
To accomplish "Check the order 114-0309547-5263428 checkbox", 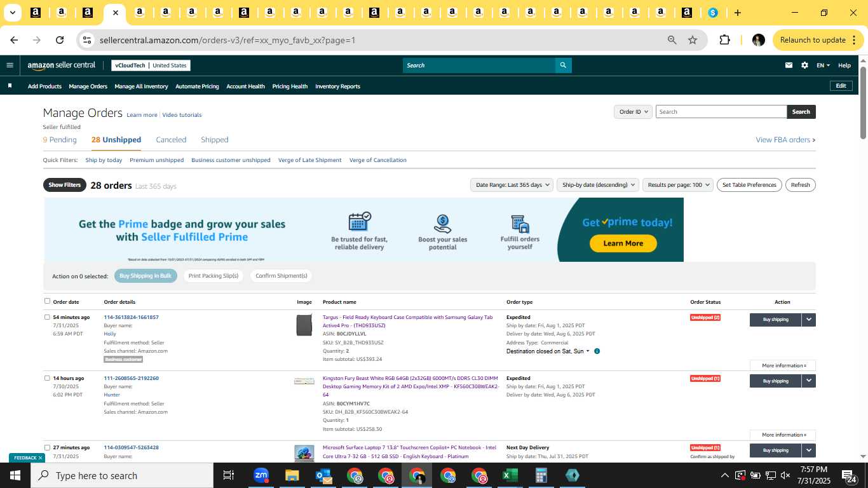I will [47, 447].
